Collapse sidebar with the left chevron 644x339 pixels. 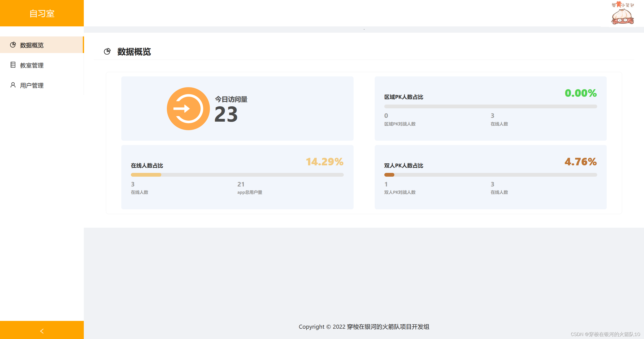pos(42,331)
